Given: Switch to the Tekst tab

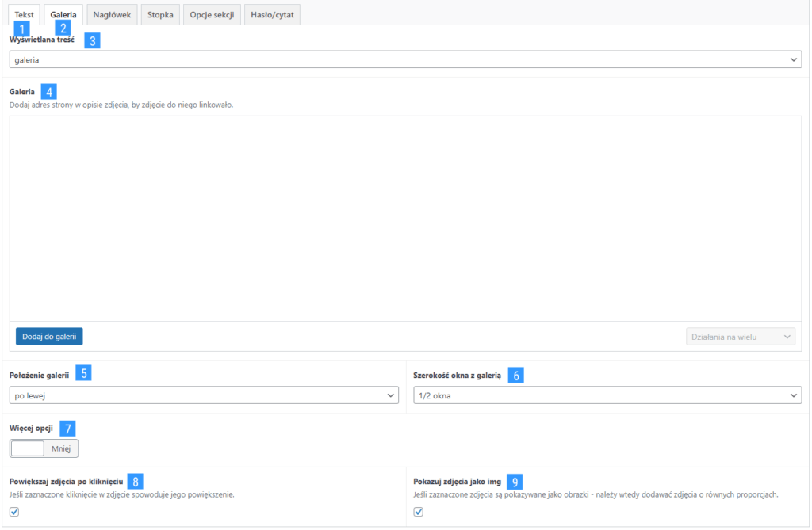Looking at the screenshot, I should tap(24, 14).
